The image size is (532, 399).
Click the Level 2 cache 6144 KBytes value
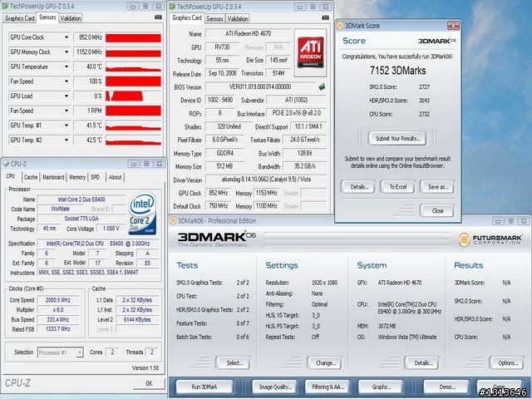pos(137,319)
